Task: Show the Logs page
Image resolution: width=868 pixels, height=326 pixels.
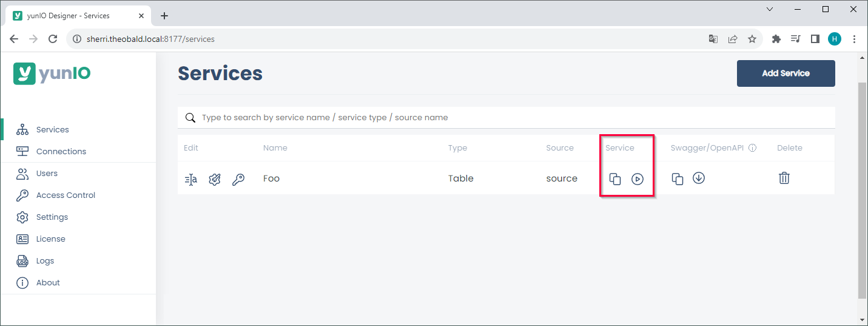Action: tap(45, 260)
